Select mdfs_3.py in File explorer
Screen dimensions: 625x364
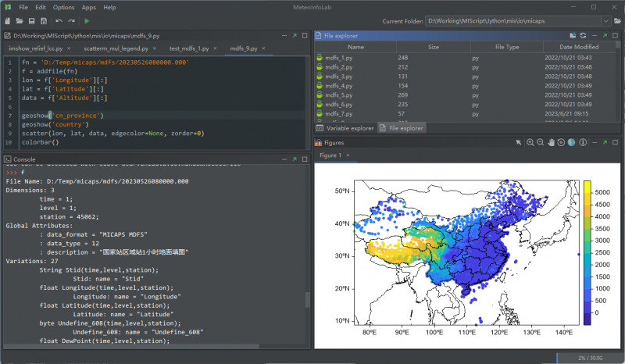click(x=337, y=77)
